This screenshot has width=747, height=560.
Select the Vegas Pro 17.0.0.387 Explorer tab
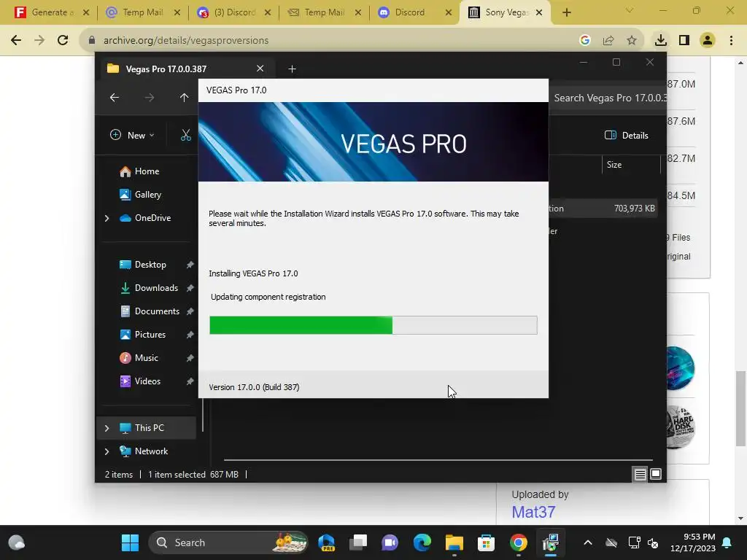coord(186,69)
